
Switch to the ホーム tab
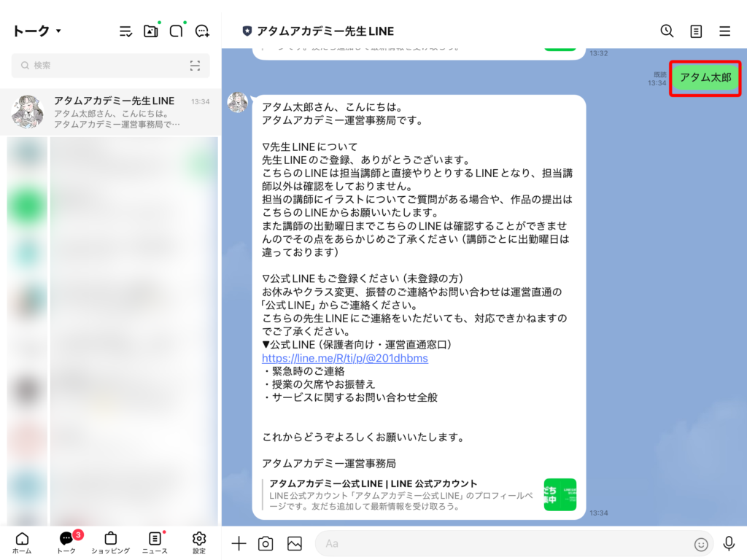[x=22, y=542]
